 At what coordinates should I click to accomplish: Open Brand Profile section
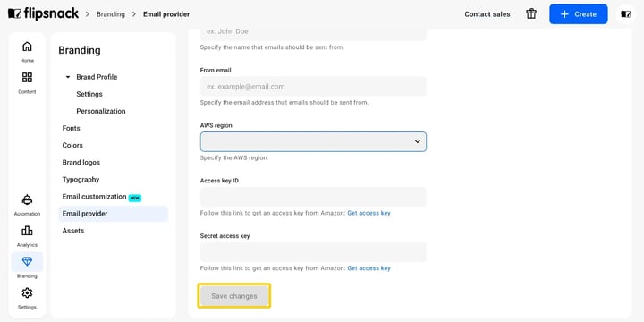(97, 77)
